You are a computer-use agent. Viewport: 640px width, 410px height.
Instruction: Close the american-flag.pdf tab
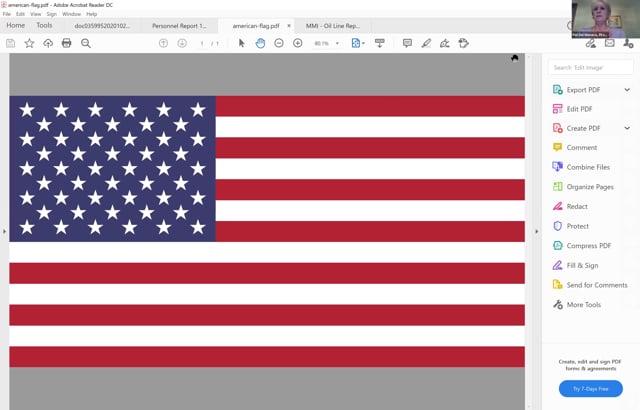289,26
